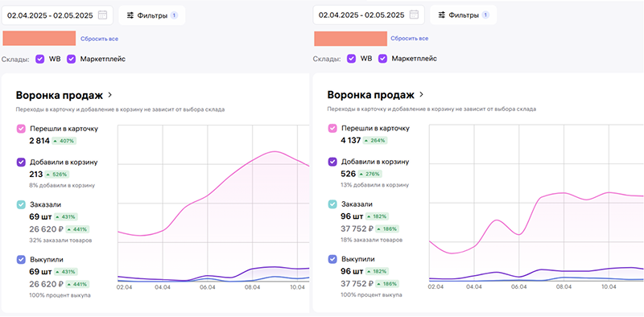
Task: Click 407% growth badge
Action: pyautogui.click(x=64, y=141)
